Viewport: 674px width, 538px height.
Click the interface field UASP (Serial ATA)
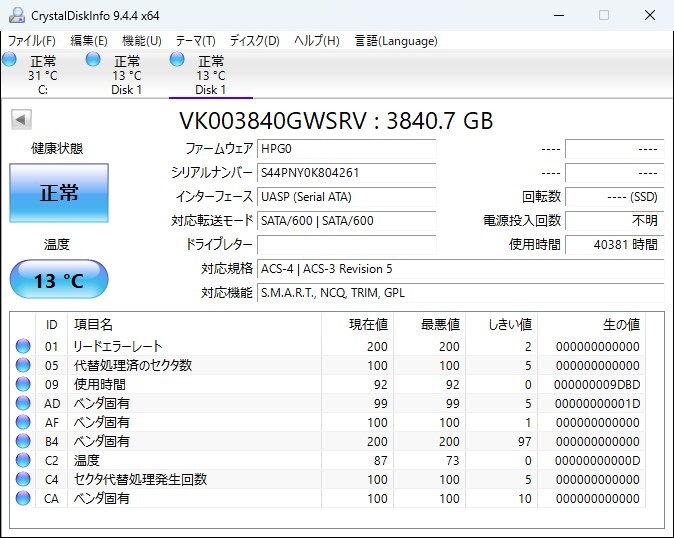tap(346, 197)
